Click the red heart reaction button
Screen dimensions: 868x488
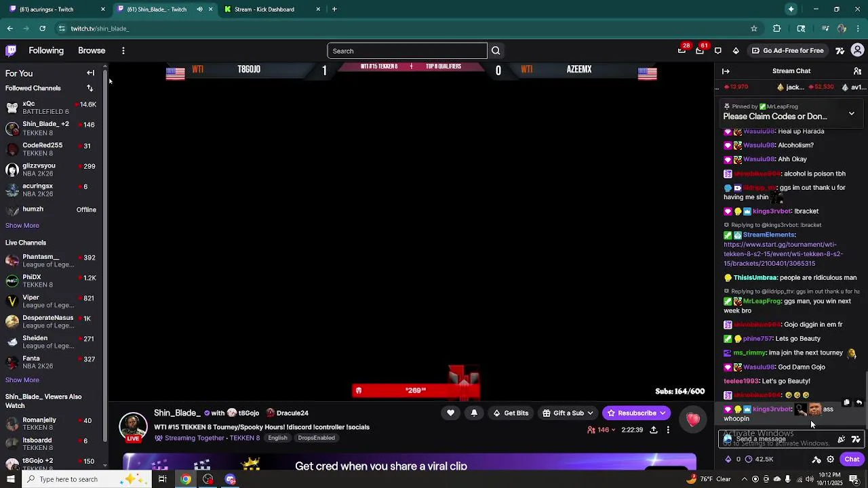(692, 420)
